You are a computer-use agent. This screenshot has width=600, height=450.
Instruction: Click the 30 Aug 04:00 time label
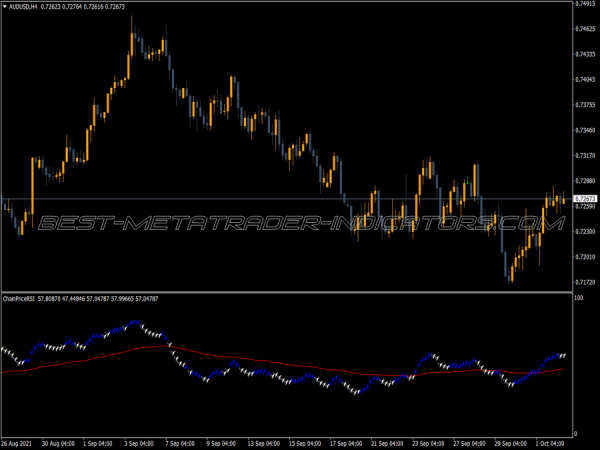(58, 444)
